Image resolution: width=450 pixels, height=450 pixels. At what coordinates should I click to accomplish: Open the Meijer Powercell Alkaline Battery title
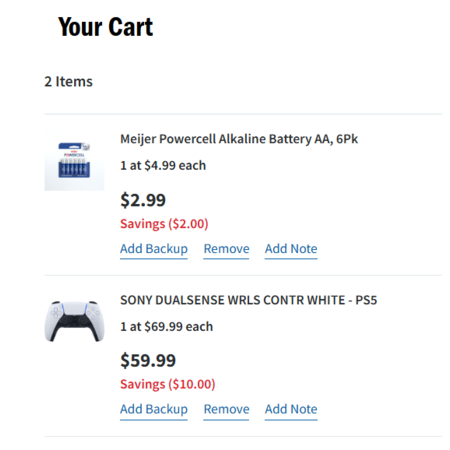(239, 139)
